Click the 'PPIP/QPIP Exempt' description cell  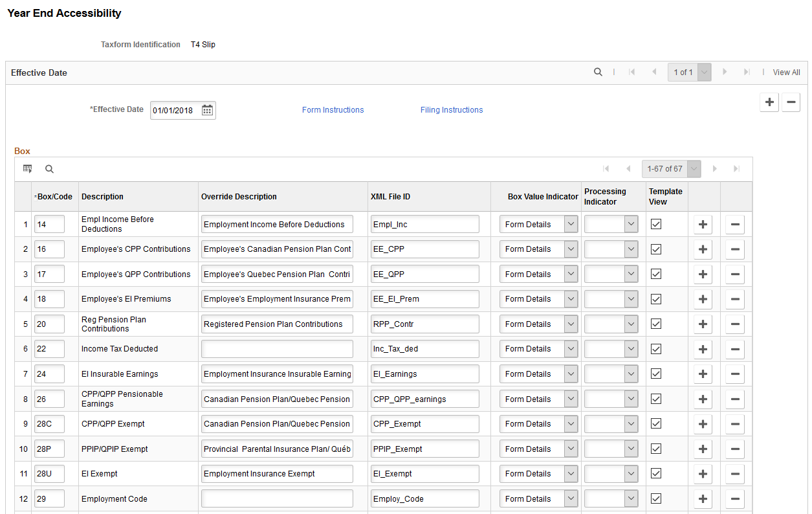coord(115,449)
